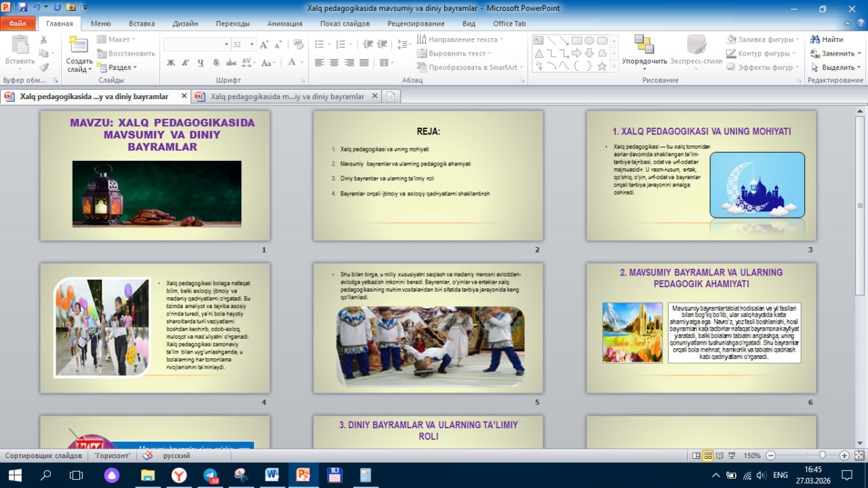Open font color A dropdown arrow
This screenshot has height=488, width=868.
point(302,62)
